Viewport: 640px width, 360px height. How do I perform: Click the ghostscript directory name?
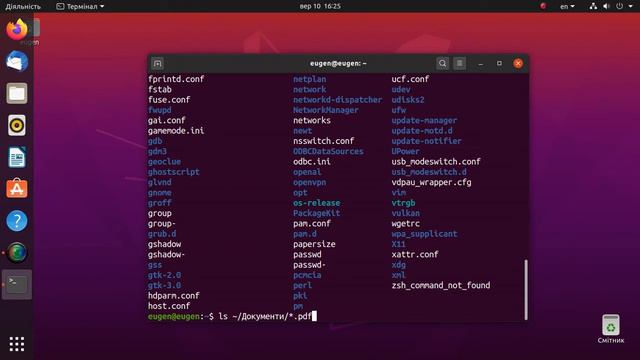pos(174,172)
